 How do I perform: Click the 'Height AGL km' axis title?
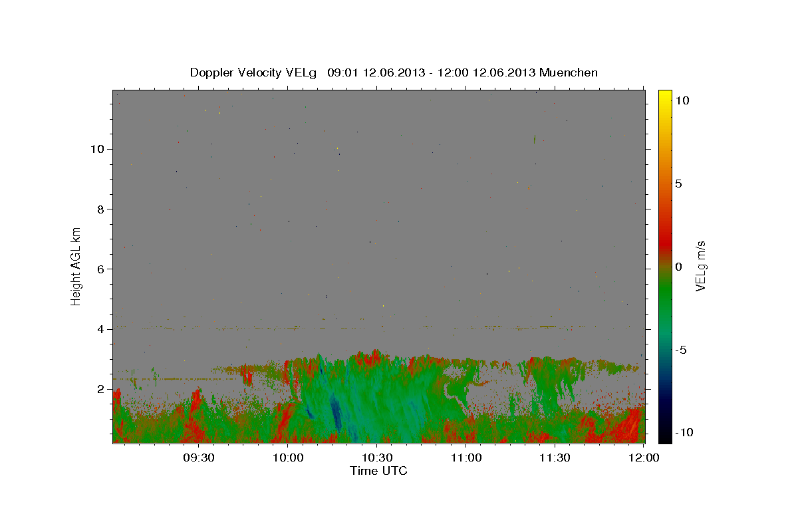click(x=76, y=265)
